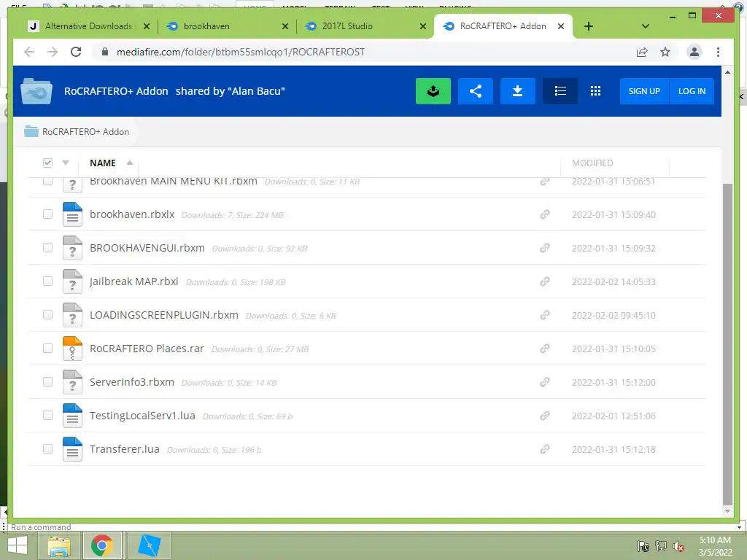747x560 pixels.
Task: Close the 2017L Studio tab
Action: click(x=423, y=26)
